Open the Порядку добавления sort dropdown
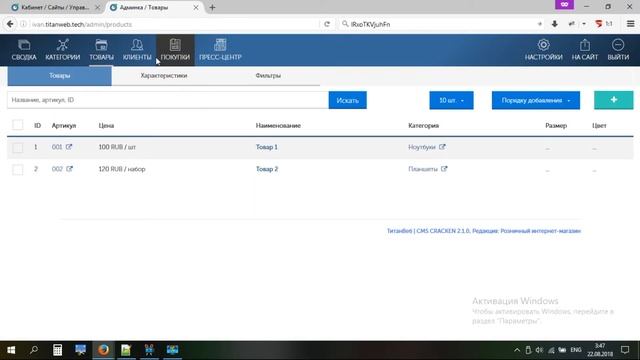 [536, 100]
